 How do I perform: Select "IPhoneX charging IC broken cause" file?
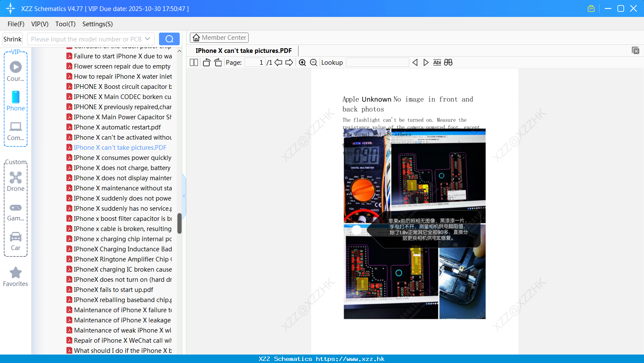coord(119,269)
